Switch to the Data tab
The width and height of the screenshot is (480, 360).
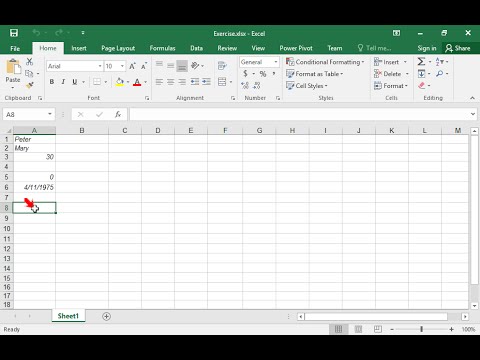197,48
